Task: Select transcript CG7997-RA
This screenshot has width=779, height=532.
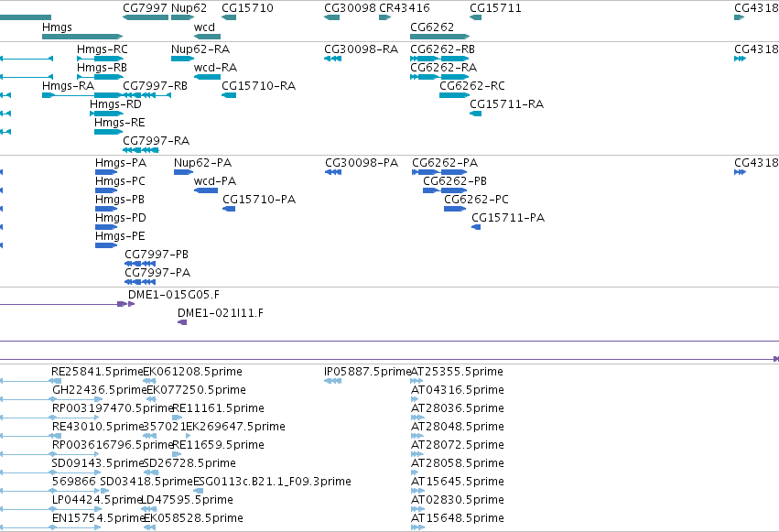Action: [x=156, y=141]
